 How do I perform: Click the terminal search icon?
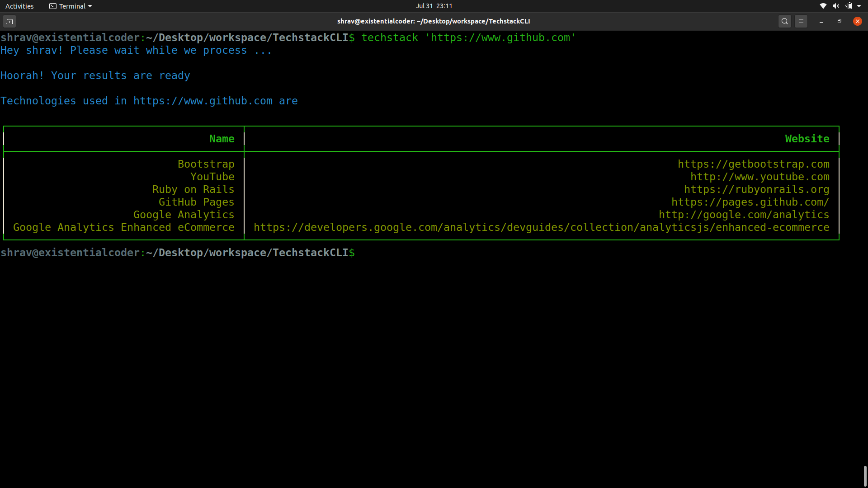[x=785, y=21]
